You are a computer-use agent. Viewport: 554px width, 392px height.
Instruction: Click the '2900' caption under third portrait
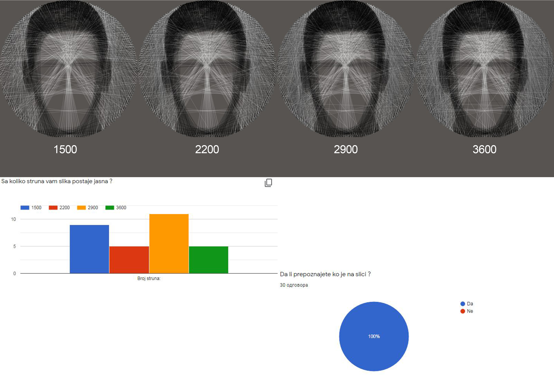pyautogui.click(x=346, y=149)
